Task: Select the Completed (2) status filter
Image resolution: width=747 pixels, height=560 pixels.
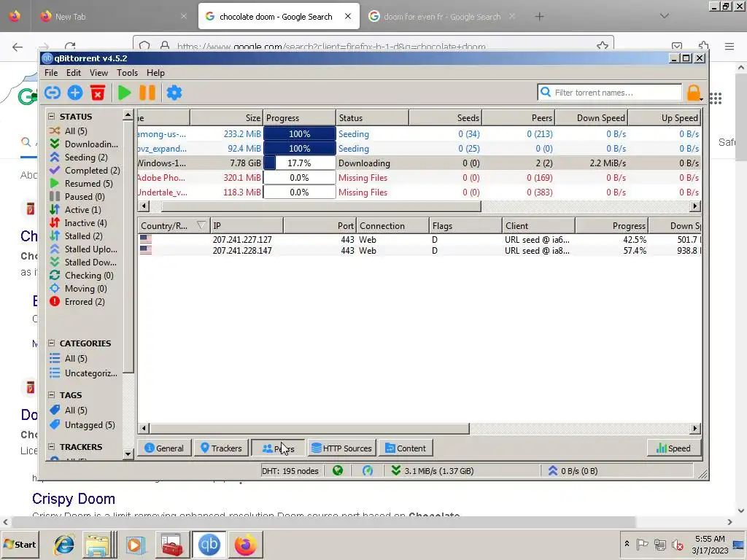Action: pyautogui.click(x=85, y=171)
